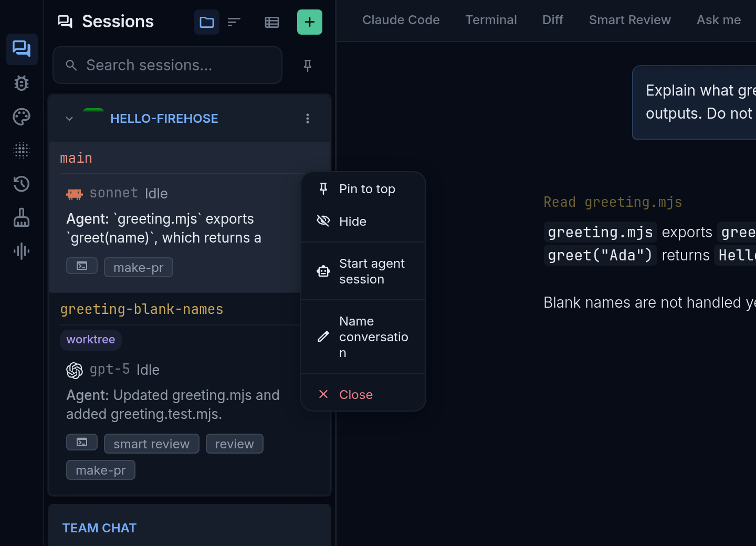Click the sonnet agent icon
756x546 pixels.
click(75, 194)
